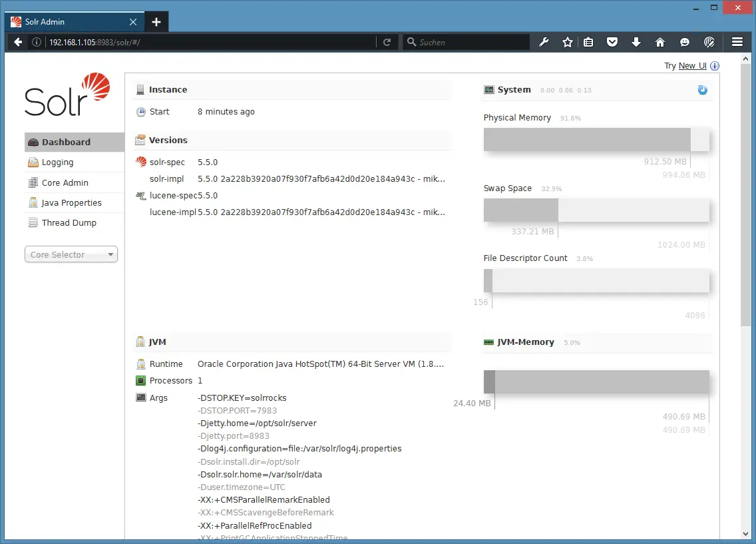The width and height of the screenshot is (756, 544).
Task: Show bookmarks list icon
Action: click(588, 42)
